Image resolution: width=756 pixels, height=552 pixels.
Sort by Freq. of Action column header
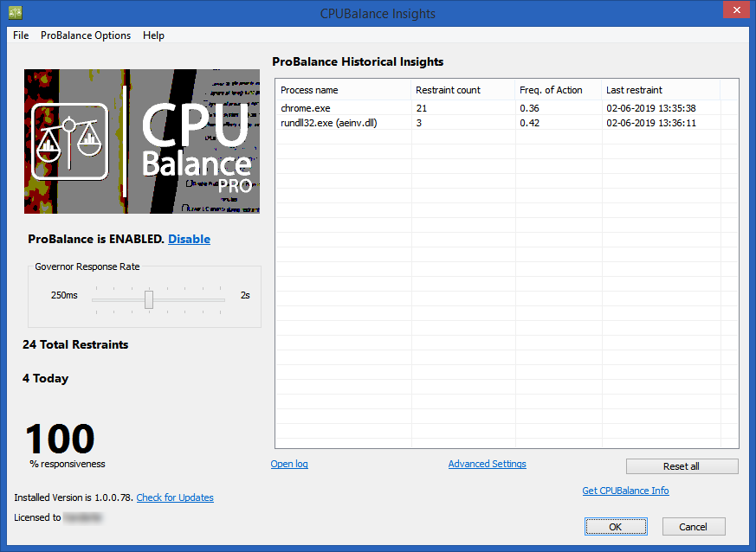559,90
